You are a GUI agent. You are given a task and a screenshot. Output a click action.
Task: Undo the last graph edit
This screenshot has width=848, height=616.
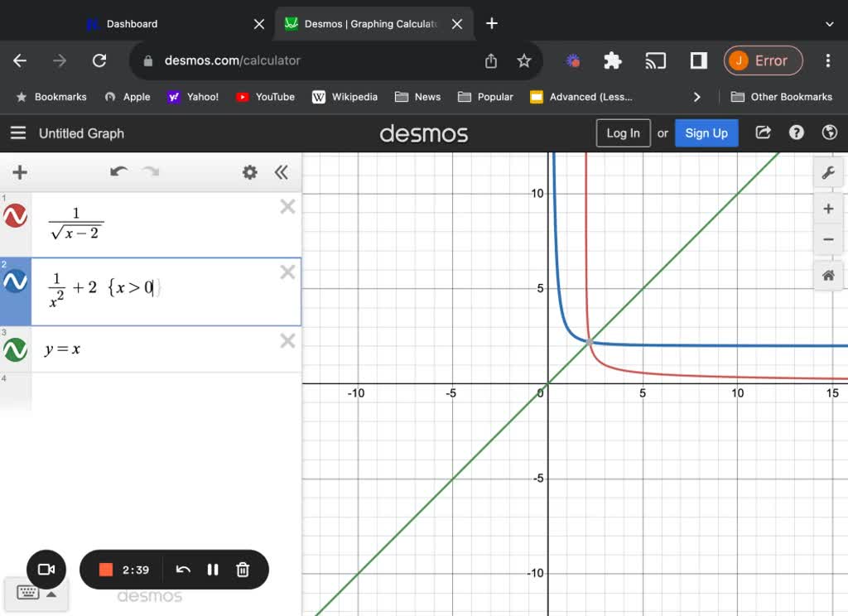pyautogui.click(x=118, y=172)
